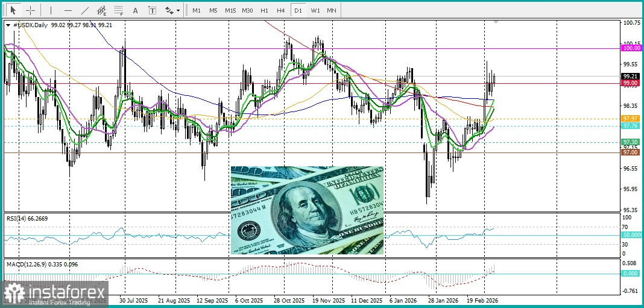The height and width of the screenshot is (308, 644).
Task: Open the Arrows tool dropdown arrow
Action: point(178,11)
